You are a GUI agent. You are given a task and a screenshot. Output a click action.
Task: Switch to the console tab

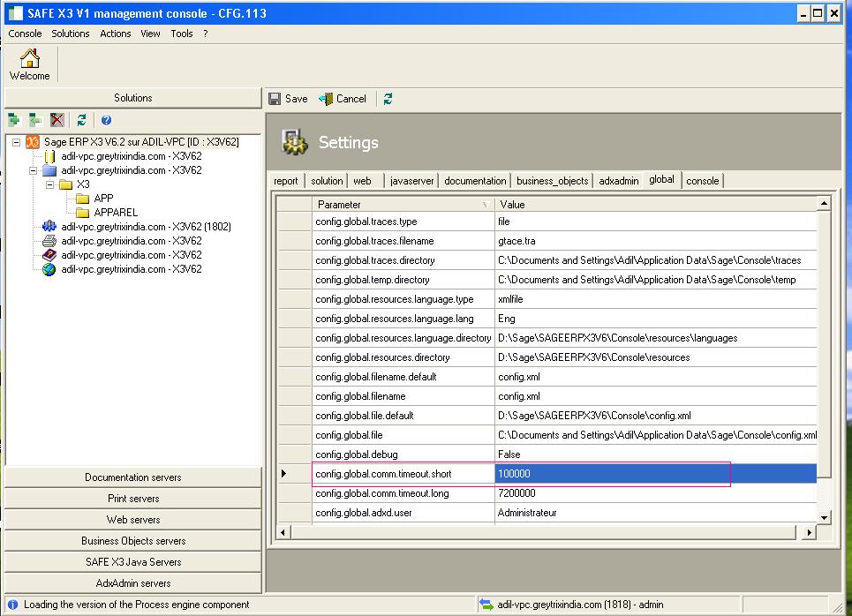[702, 181]
